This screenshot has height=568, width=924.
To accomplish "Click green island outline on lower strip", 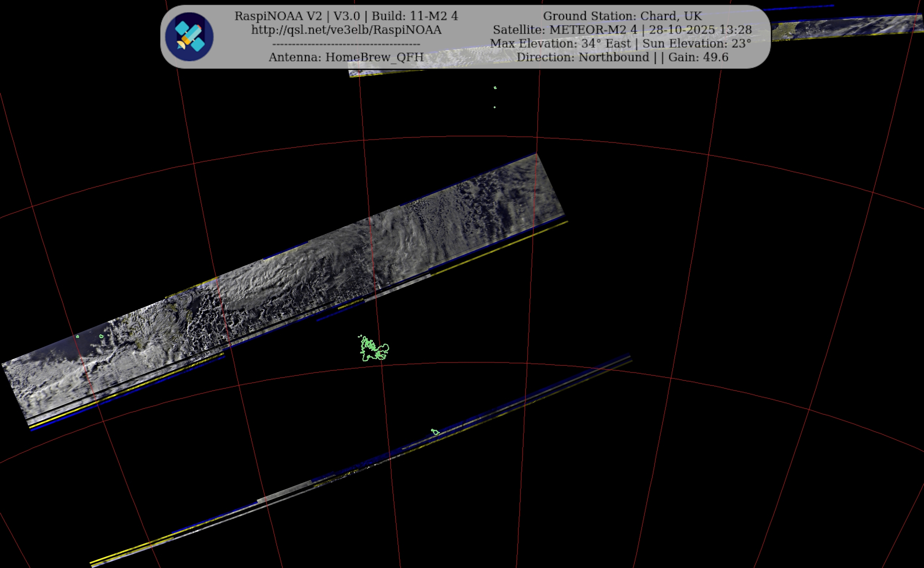I will [x=435, y=432].
